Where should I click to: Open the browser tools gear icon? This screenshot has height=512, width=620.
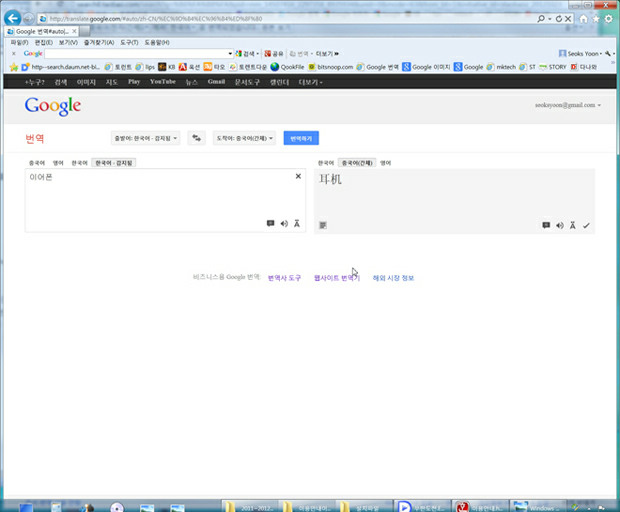coord(609,19)
